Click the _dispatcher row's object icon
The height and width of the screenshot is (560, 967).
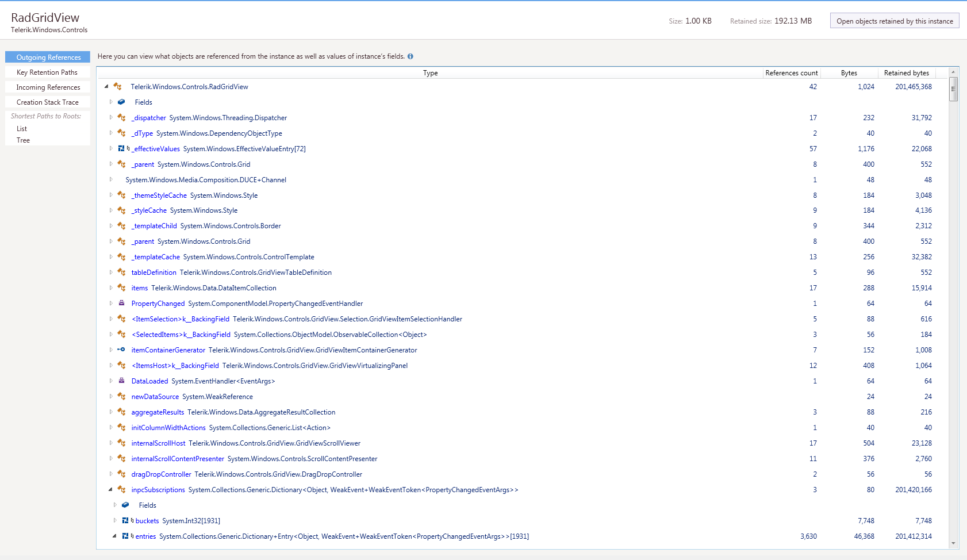(121, 118)
